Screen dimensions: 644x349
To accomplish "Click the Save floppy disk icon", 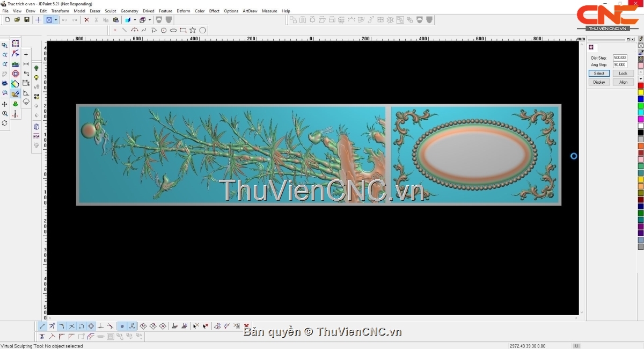I will tap(27, 20).
